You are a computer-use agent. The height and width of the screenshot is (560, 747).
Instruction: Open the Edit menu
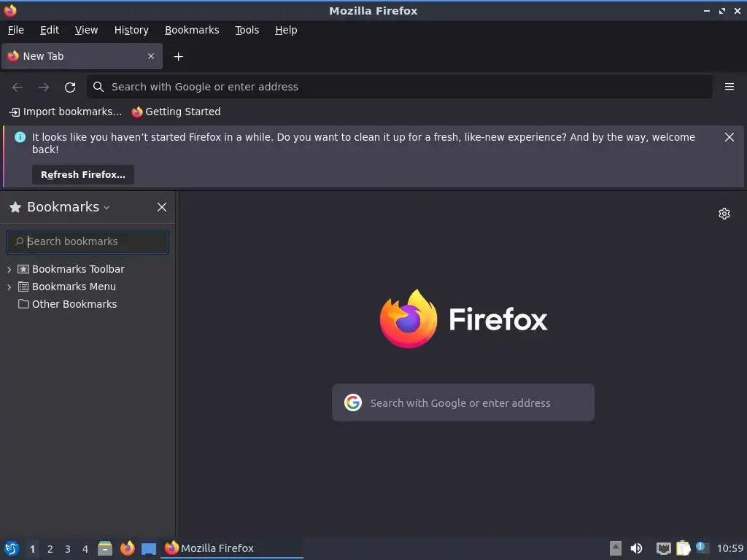coord(50,30)
